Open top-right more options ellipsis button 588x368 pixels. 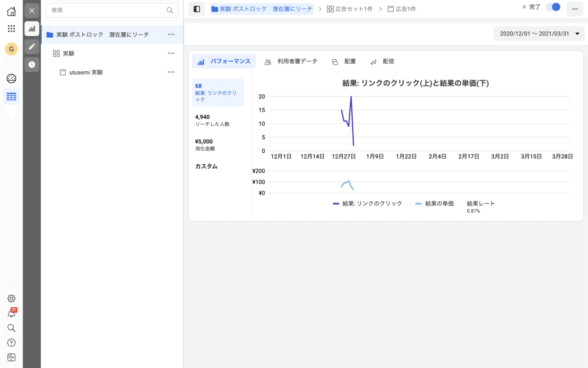tap(575, 9)
